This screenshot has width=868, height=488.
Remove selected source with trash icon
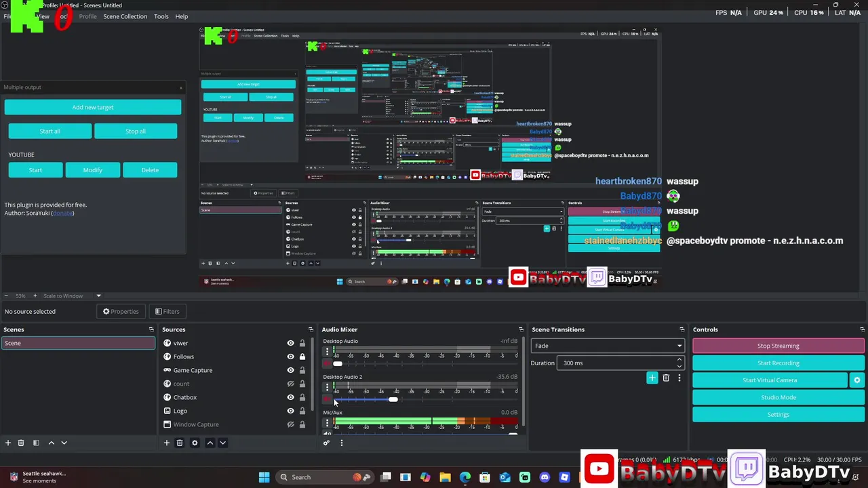coord(180,443)
